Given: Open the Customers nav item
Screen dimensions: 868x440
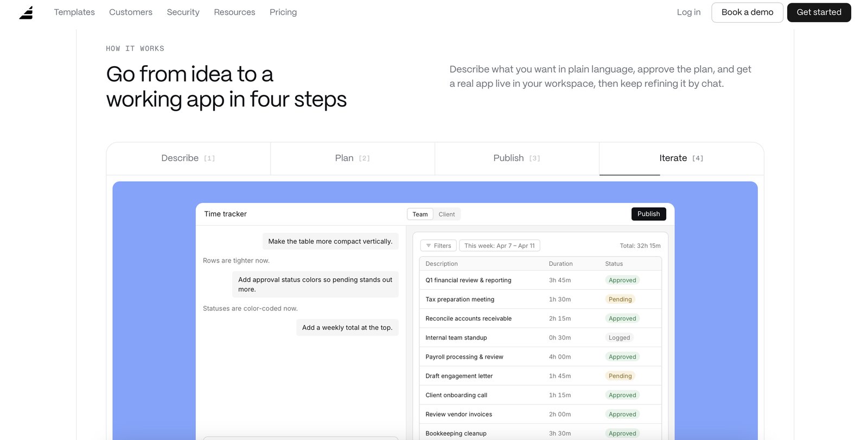Looking at the screenshot, I should [x=131, y=12].
